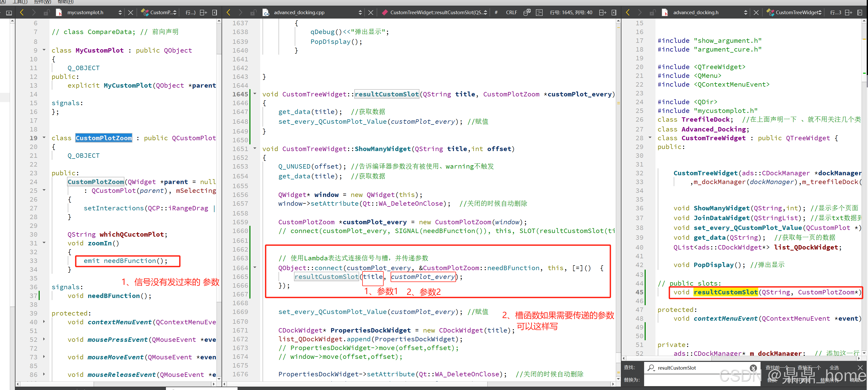Image resolution: width=868 pixels, height=390 pixels.
Task: Close the advanced_docking.cpp document with its X icon
Action: [x=371, y=12]
